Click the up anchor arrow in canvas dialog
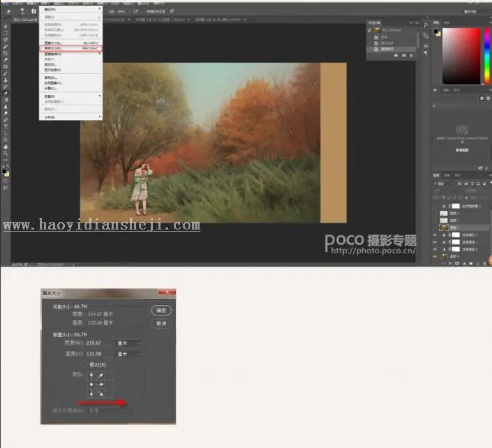 tap(91, 375)
